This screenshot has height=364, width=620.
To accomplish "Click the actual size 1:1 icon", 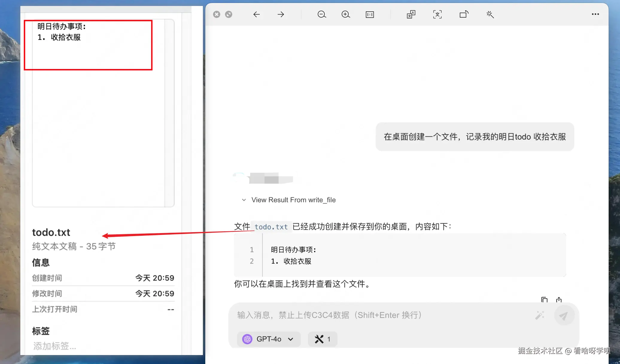I will pyautogui.click(x=370, y=14).
